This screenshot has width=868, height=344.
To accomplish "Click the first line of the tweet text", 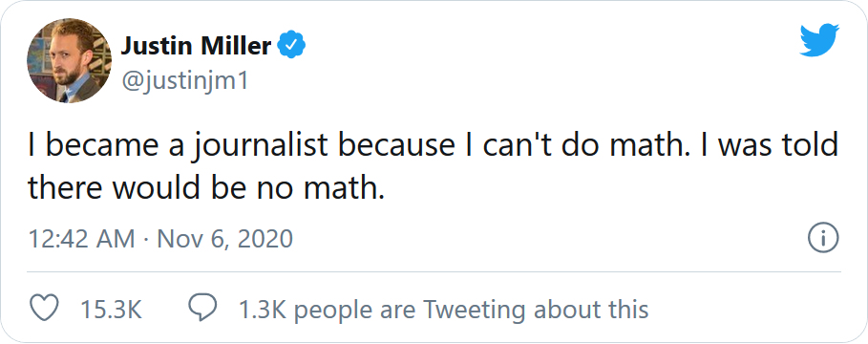I will point(434,145).
